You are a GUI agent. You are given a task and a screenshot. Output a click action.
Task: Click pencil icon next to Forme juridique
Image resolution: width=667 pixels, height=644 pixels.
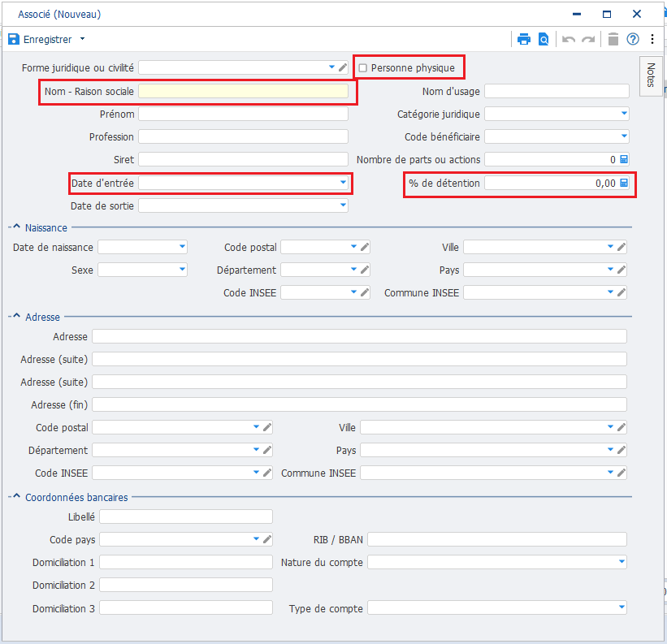[x=343, y=67]
